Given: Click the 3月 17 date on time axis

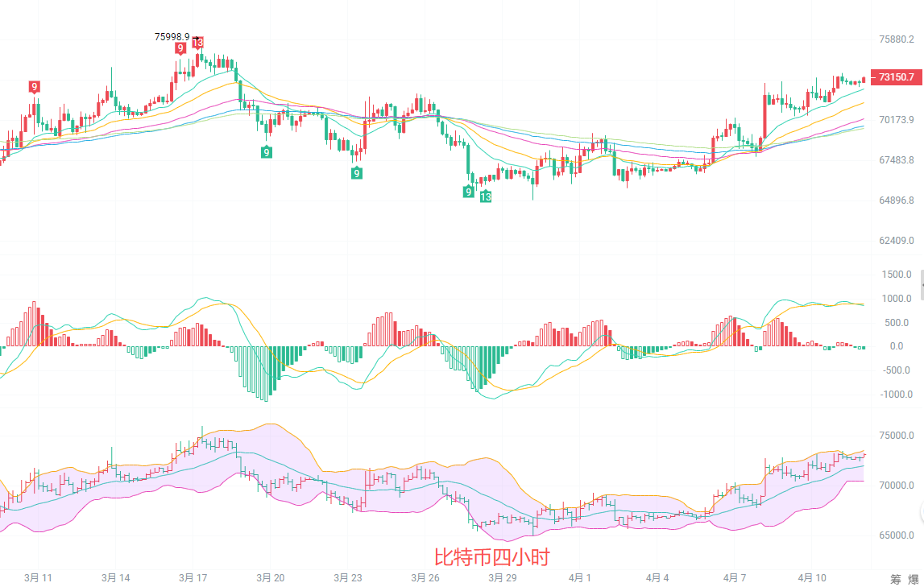Looking at the screenshot, I should [x=193, y=578].
